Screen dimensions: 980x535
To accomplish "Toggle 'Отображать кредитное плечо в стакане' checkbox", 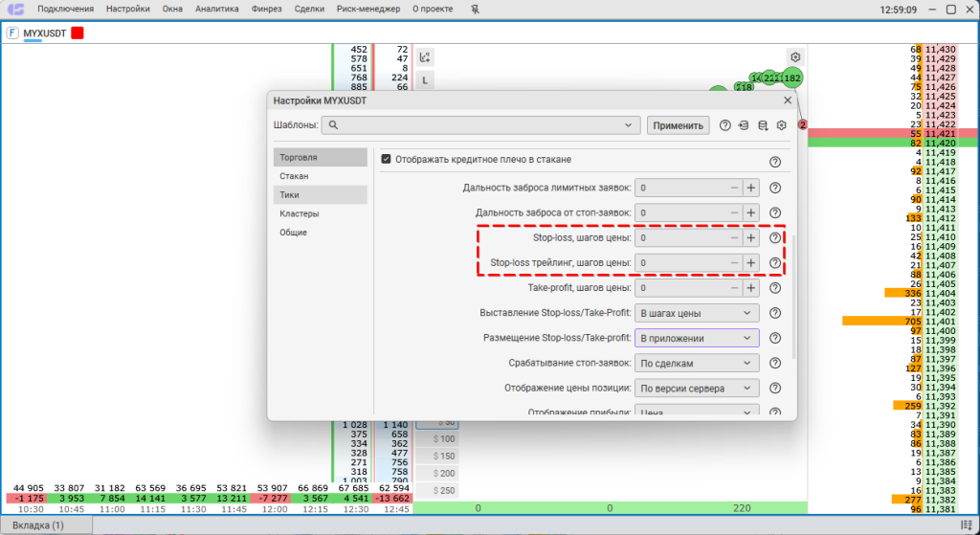I will (x=387, y=159).
